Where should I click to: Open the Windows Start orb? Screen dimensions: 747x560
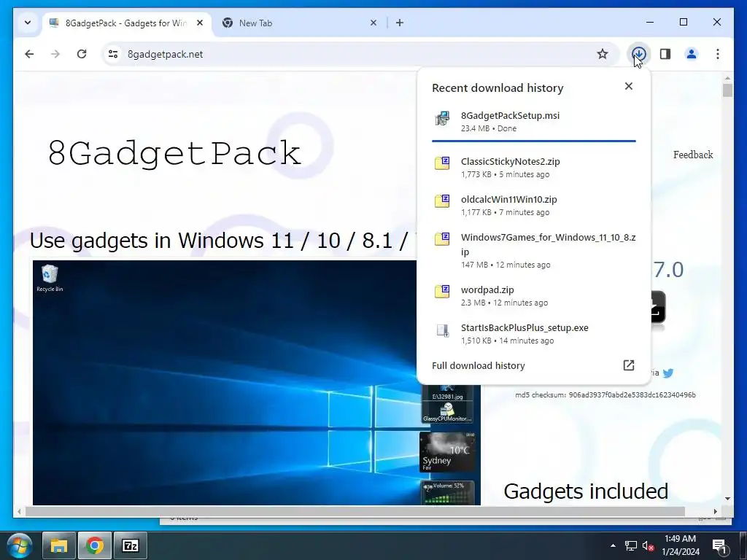pyautogui.click(x=20, y=545)
